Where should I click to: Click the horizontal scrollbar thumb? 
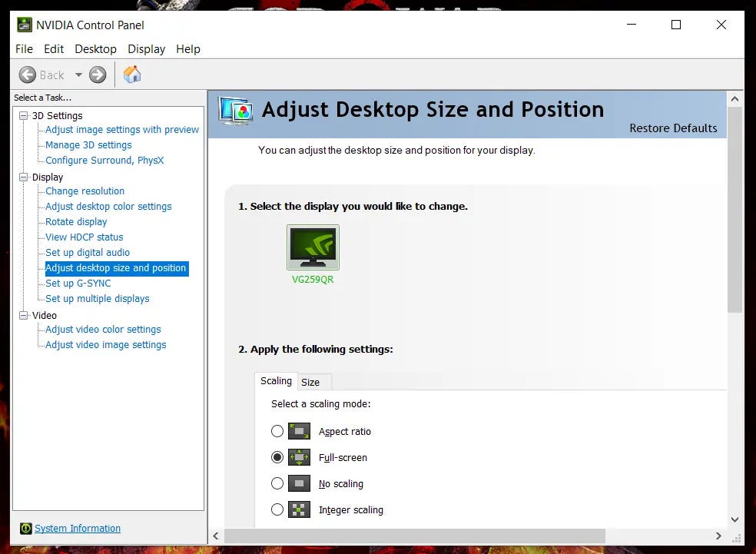[415, 536]
